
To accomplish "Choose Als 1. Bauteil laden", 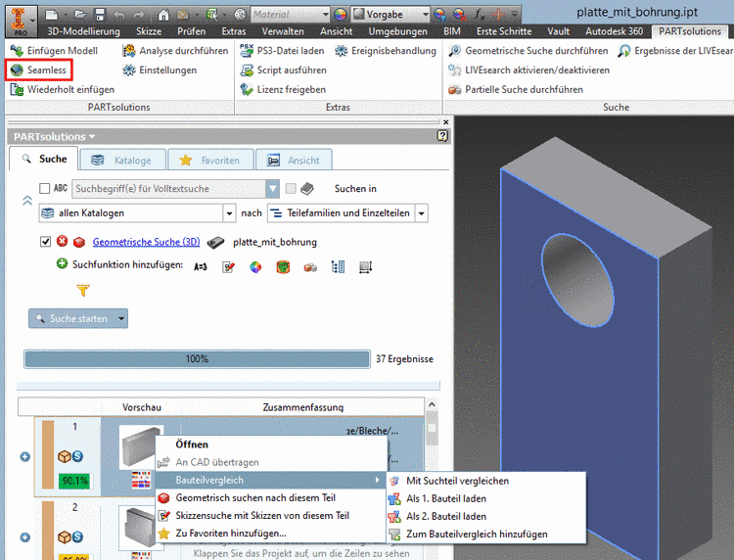I will 486,498.
